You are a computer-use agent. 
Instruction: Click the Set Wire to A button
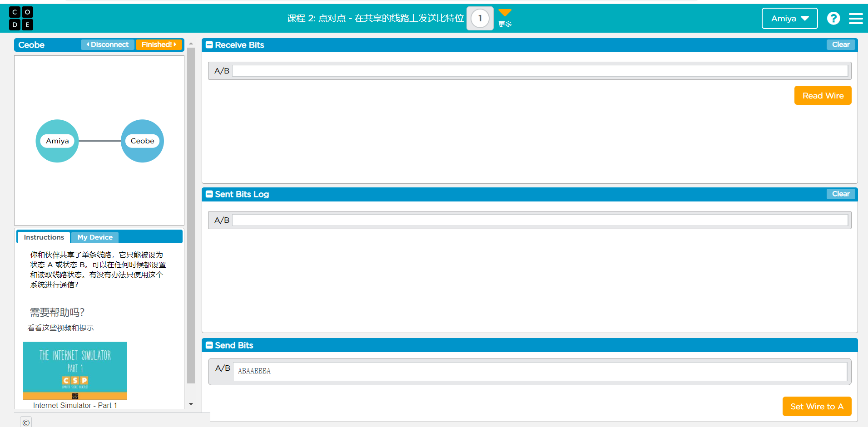pos(817,407)
